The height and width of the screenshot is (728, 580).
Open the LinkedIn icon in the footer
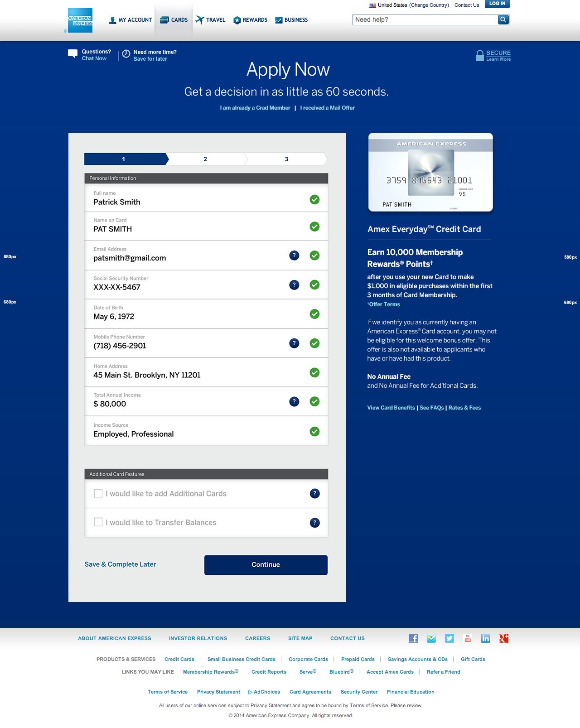[486, 638]
